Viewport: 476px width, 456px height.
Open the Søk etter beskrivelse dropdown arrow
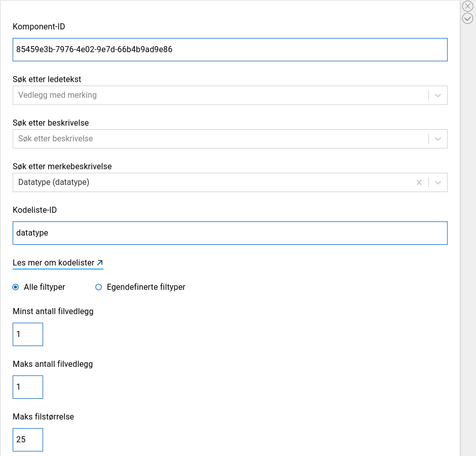[x=438, y=139]
